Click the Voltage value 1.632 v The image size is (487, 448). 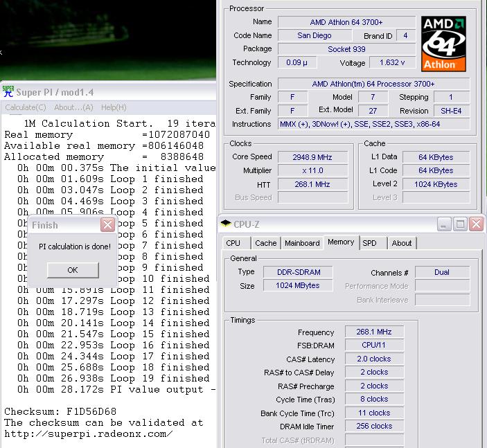[392, 62]
